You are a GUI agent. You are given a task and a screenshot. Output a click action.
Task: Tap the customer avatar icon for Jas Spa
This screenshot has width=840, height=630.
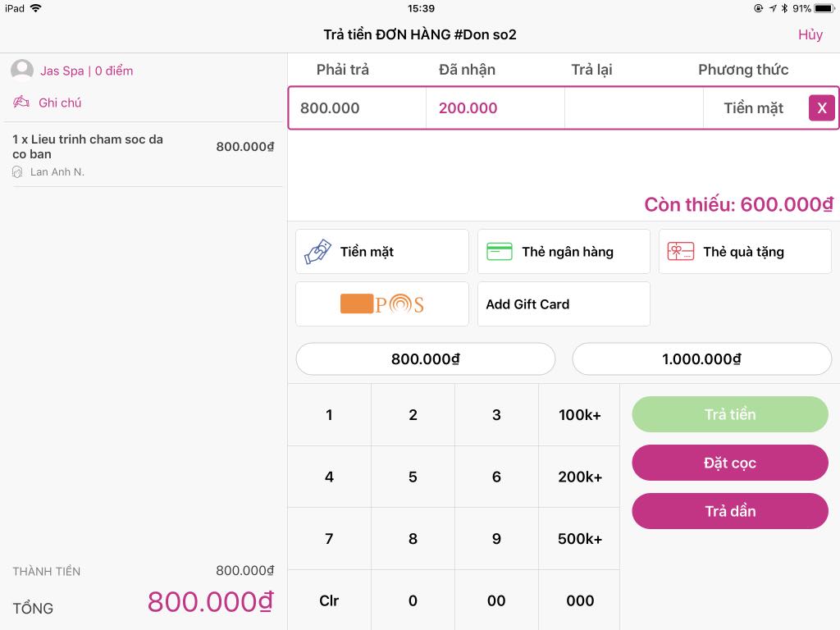point(22,71)
